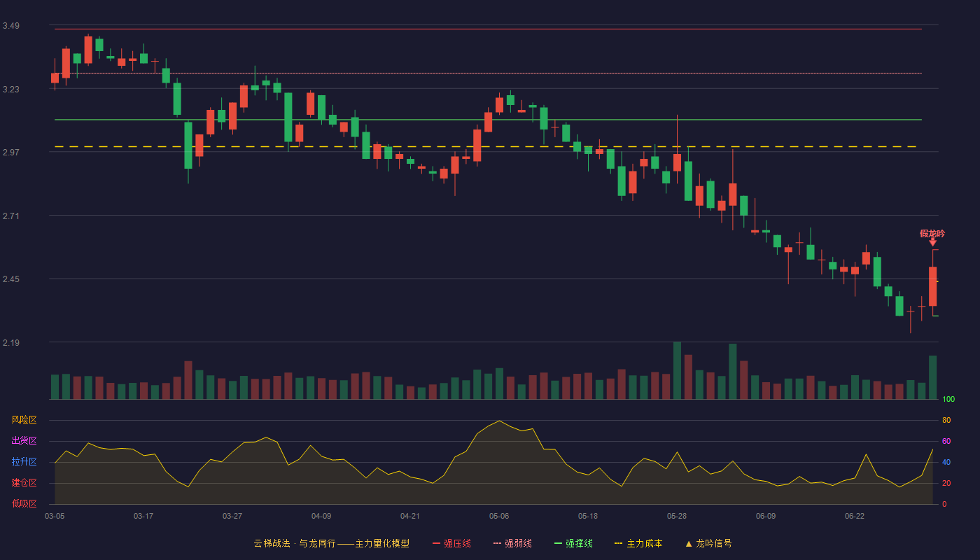Click the 低吸区 zone label

24,503
